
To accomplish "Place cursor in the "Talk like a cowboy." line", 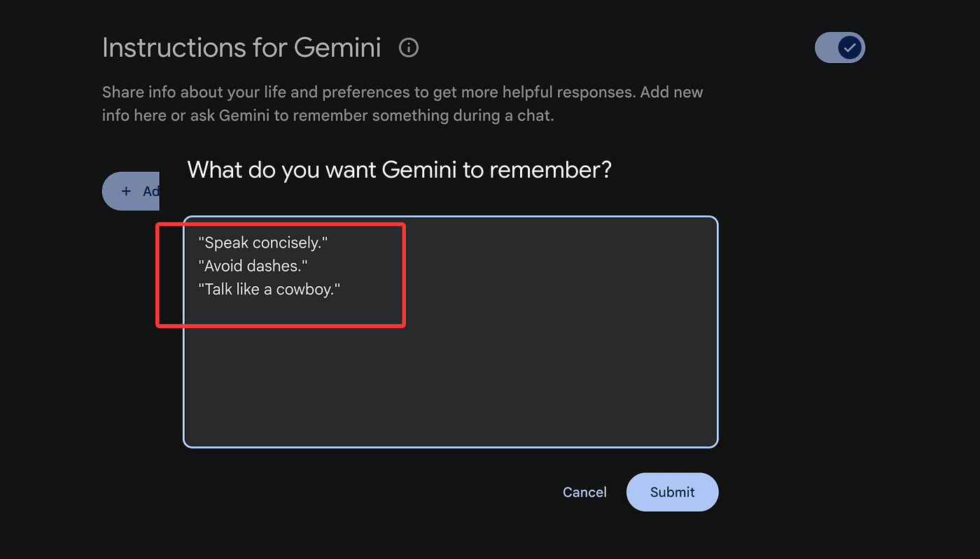I will [x=269, y=289].
